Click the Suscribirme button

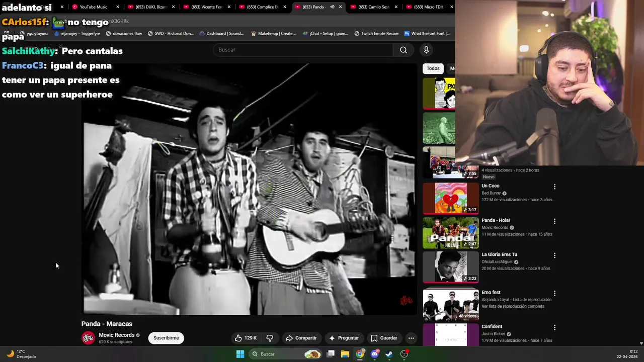[166, 338]
